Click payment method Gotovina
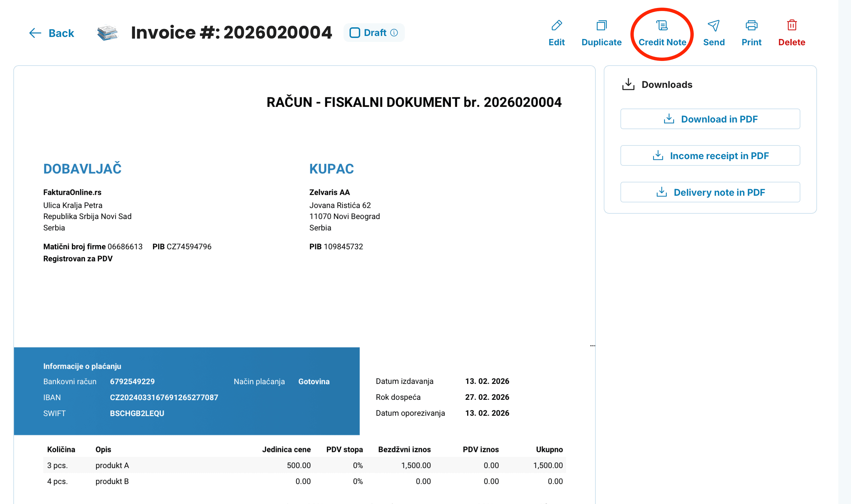This screenshot has width=851, height=504. pos(314,381)
